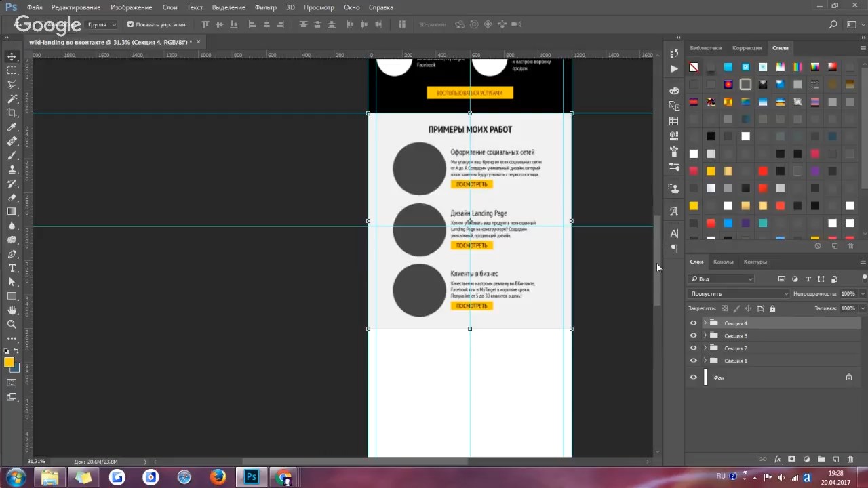The height and width of the screenshot is (488, 868).
Task: Hide the Секция 3 layer group
Action: [693, 335]
